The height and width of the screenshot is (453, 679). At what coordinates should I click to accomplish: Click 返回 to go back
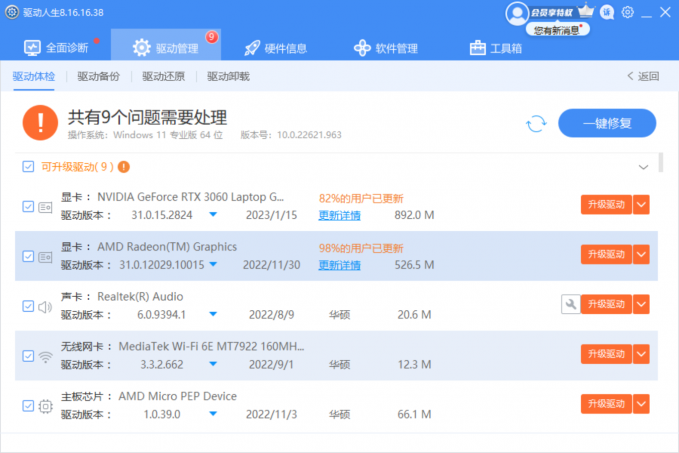(x=643, y=76)
